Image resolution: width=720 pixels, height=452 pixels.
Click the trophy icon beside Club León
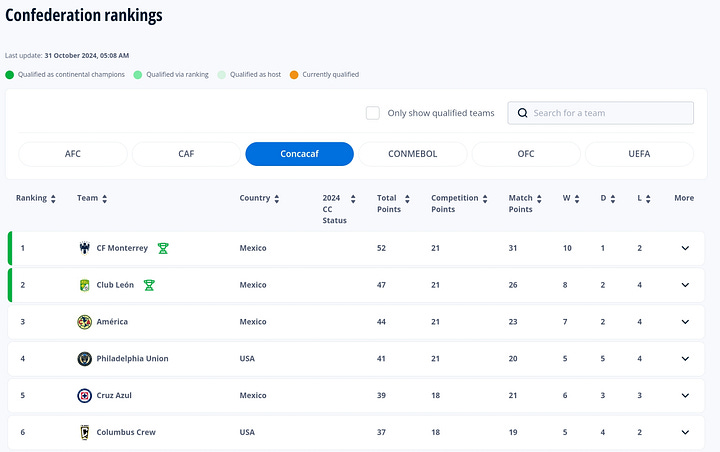(149, 285)
